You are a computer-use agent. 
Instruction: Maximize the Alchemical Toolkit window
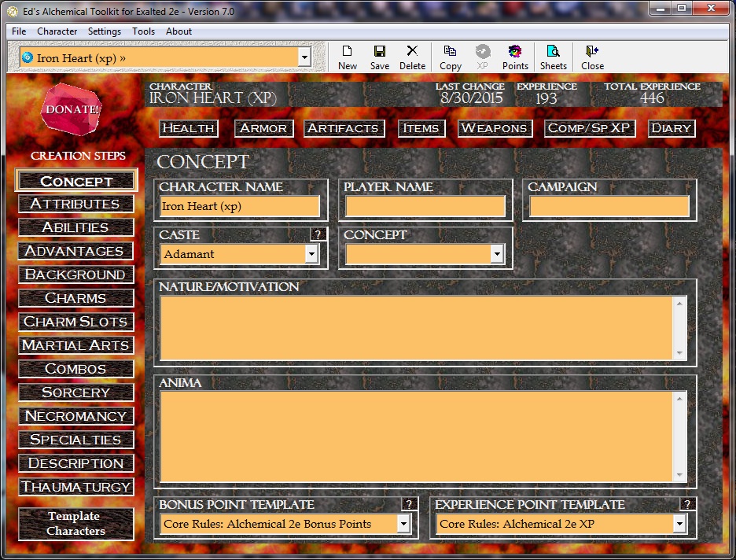pos(682,9)
